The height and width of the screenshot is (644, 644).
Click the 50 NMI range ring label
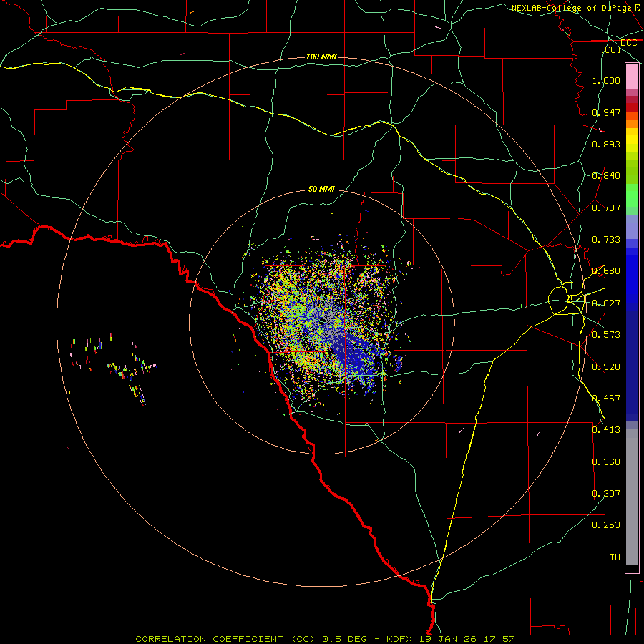coord(321,189)
